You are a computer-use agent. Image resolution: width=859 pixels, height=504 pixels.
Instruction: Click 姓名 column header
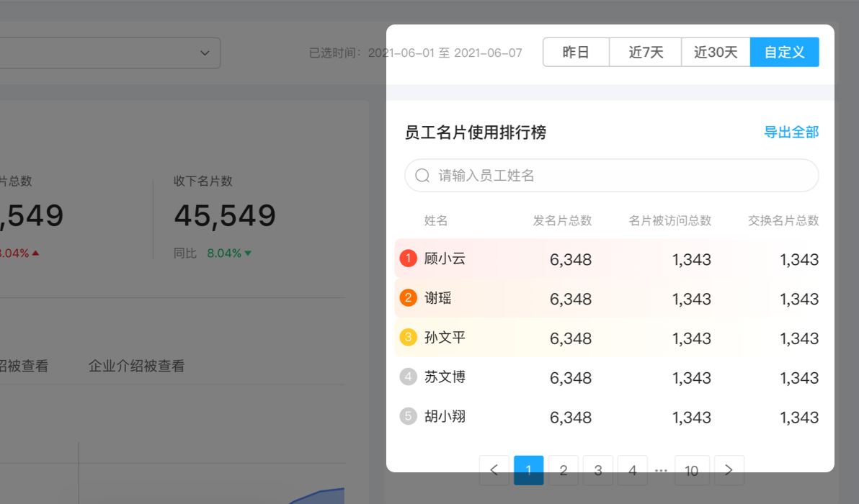436,220
